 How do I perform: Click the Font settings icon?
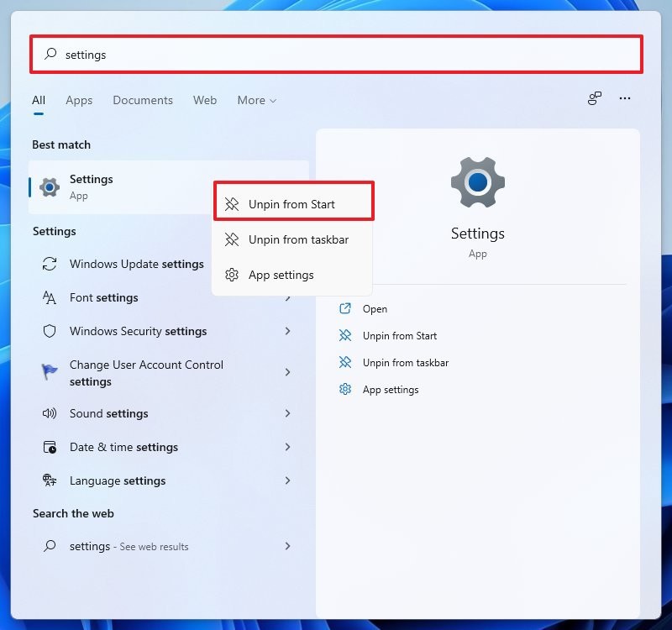pyautogui.click(x=50, y=297)
